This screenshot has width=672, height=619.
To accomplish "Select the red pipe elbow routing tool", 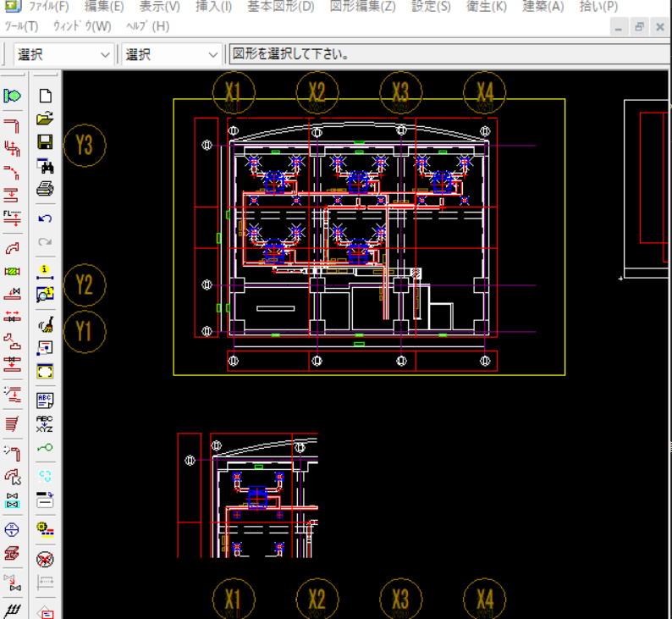I will click(13, 125).
